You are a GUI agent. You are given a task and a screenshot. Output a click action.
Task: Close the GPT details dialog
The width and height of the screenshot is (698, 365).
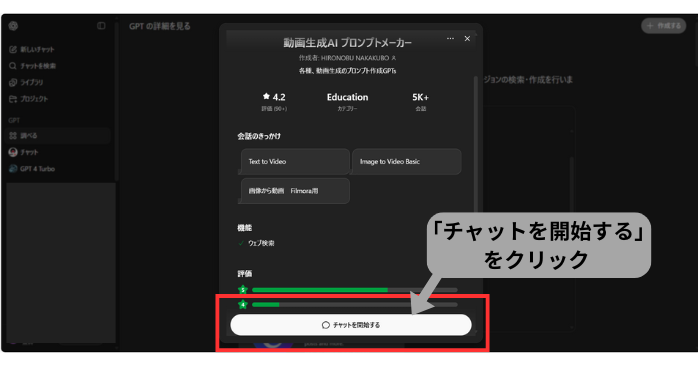[467, 39]
